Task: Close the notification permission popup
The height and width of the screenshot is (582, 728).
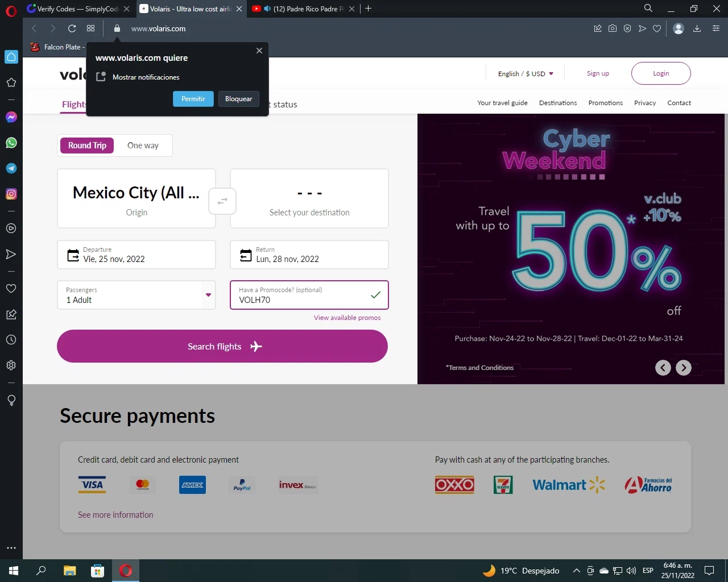Action: tap(259, 51)
